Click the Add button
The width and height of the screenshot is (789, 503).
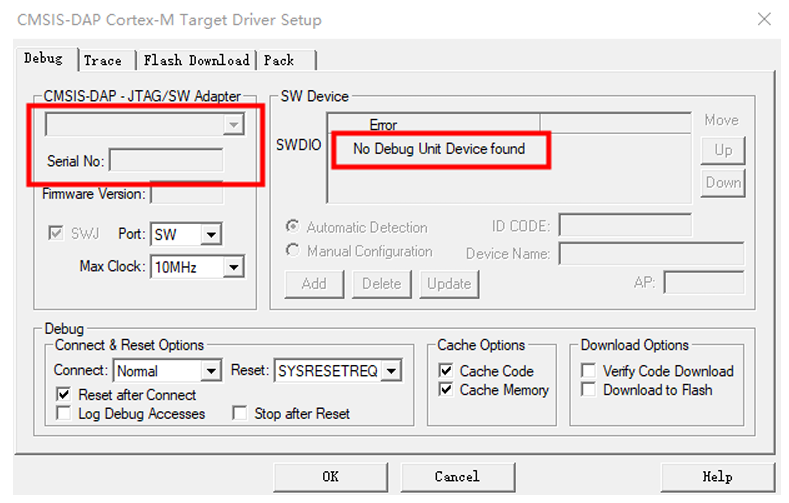(x=314, y=284)
